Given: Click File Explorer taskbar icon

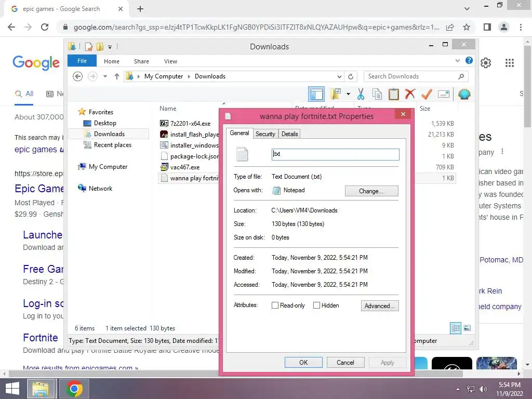Looking at the screenshot, I should [41, 389].
